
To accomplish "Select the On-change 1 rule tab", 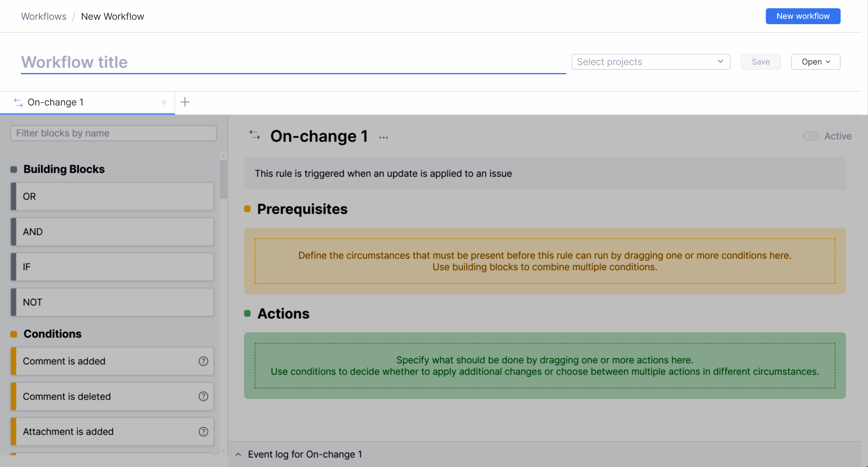I will coord(56,102).
